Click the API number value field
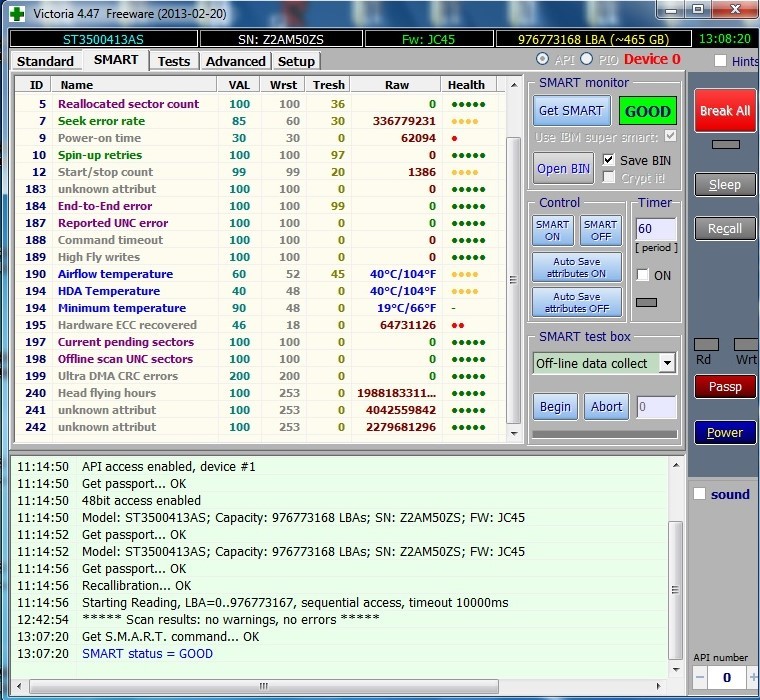 coord(727,677)
